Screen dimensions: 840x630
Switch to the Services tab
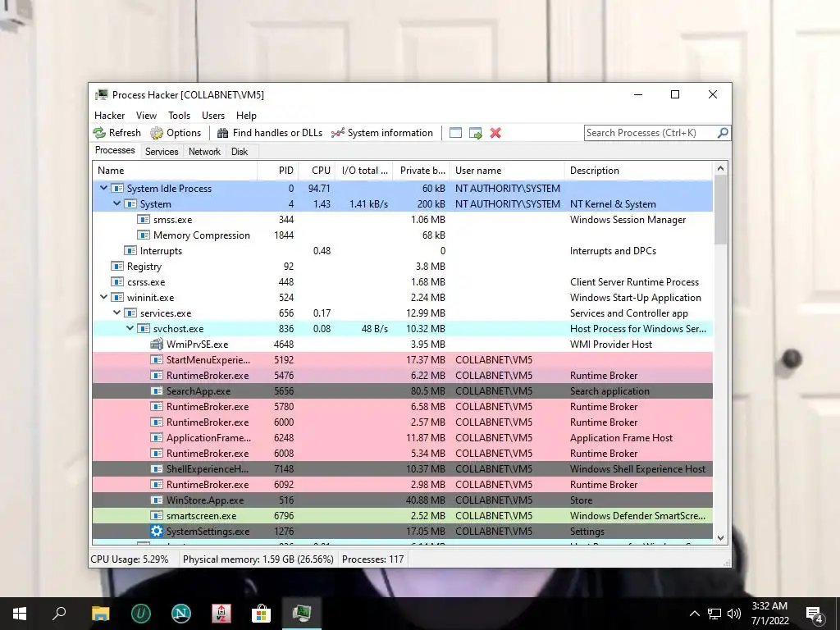click(x=162, y=152)
